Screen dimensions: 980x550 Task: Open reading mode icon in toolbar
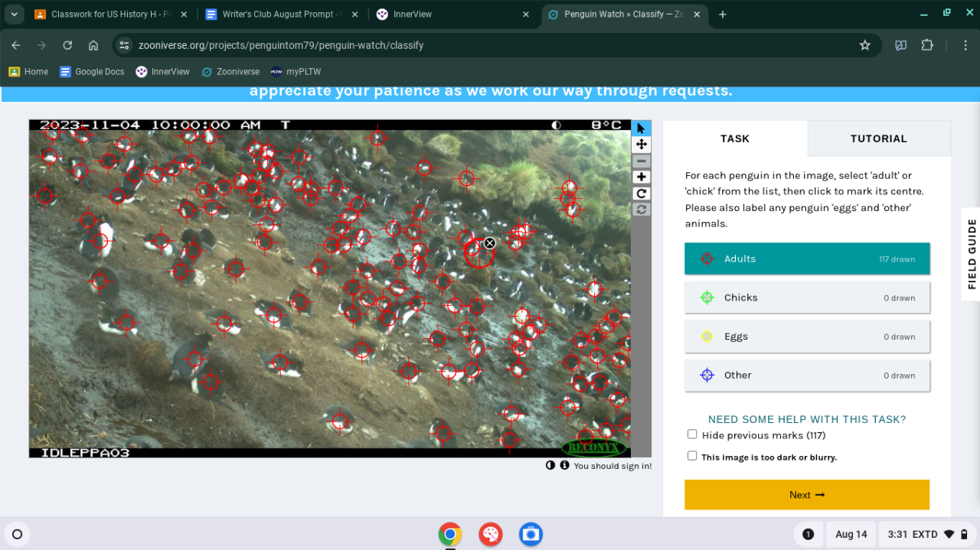pos(901,45)
